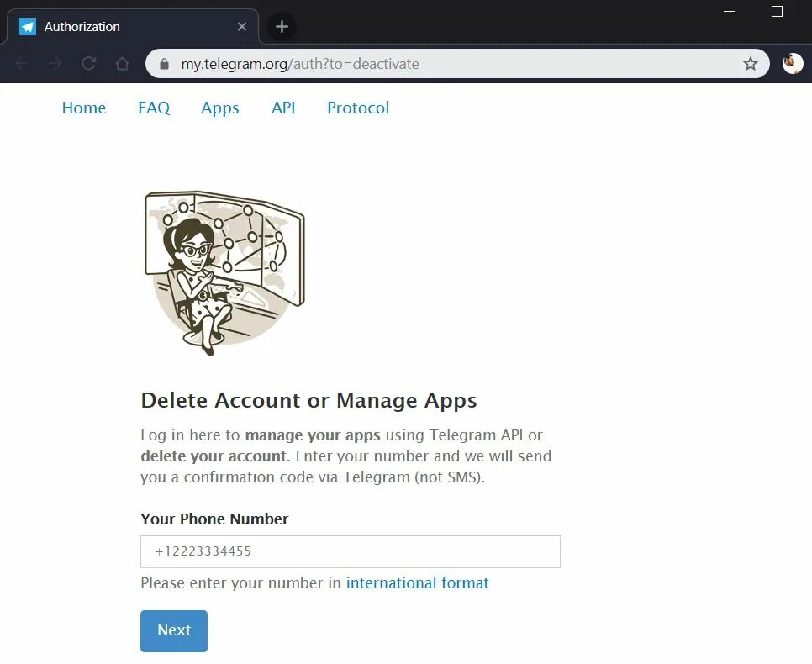
Task: Click the Next button
Action: pyautogui.click(x=174, y=631)
